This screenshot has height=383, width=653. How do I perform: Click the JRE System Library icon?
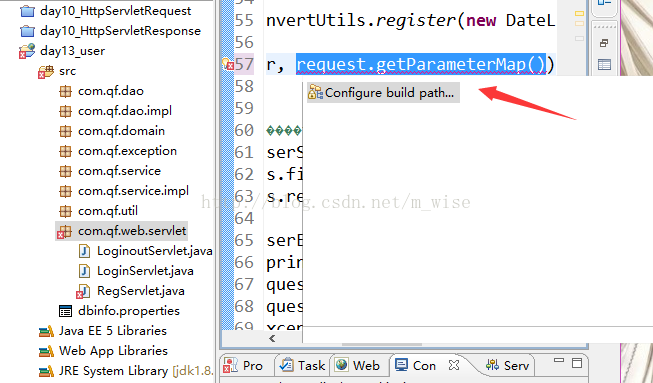point(46,371)
